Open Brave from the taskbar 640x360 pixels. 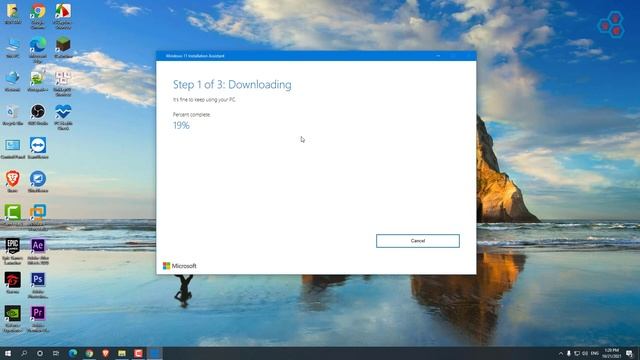(x=106, y=353)
